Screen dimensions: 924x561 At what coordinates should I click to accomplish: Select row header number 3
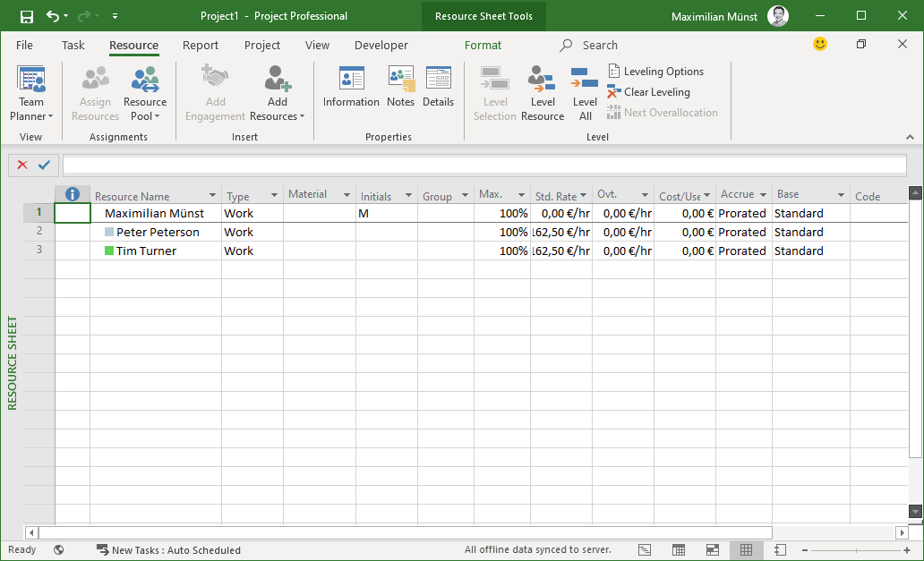coord(38,250)
